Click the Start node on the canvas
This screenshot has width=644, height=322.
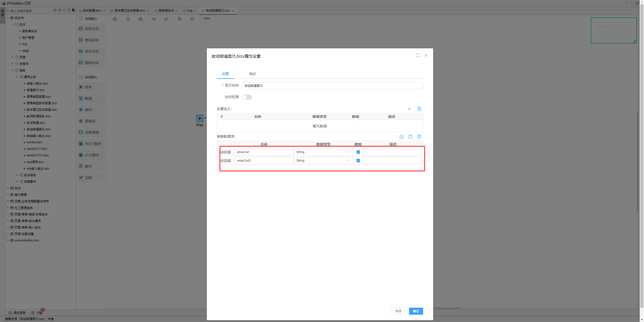(199, 118)
